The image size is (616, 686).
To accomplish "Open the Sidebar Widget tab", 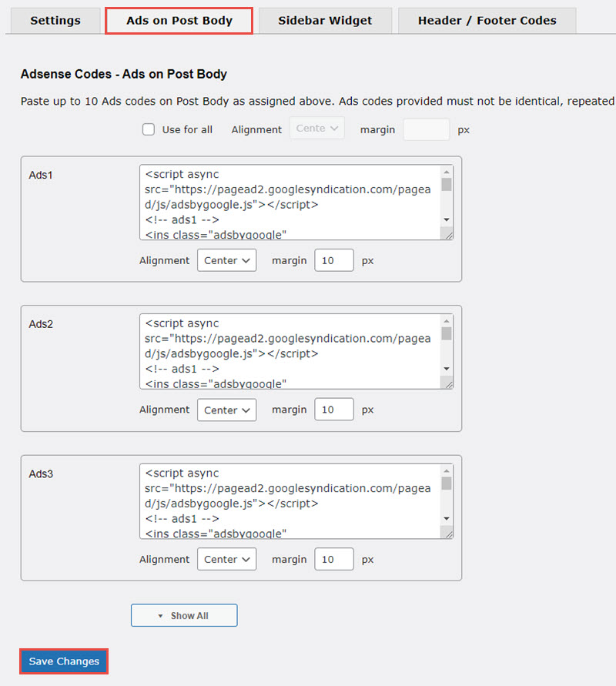I will tap(325, 21).
